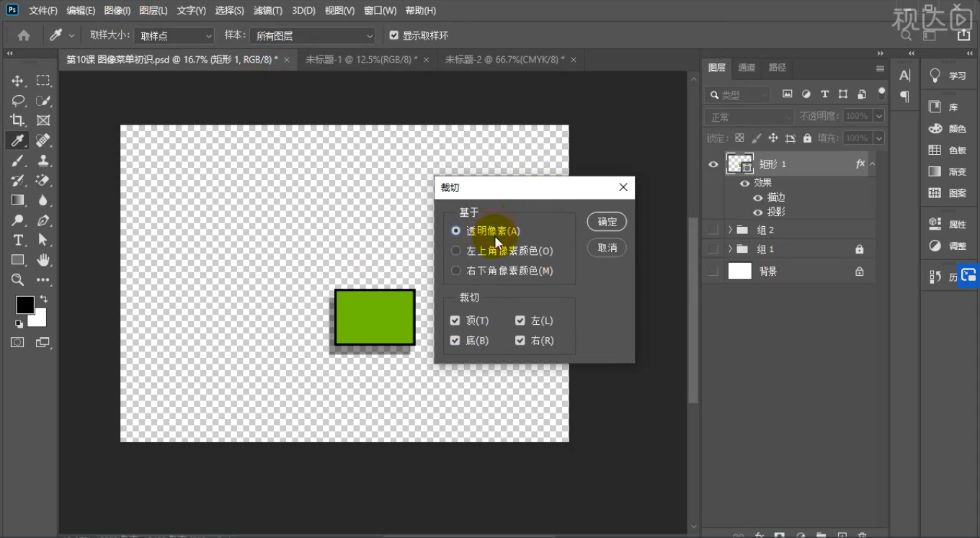Open the blend mode 正常 dropdown
The width and height of the screenshot is (980, 538).
click(749, 117)
